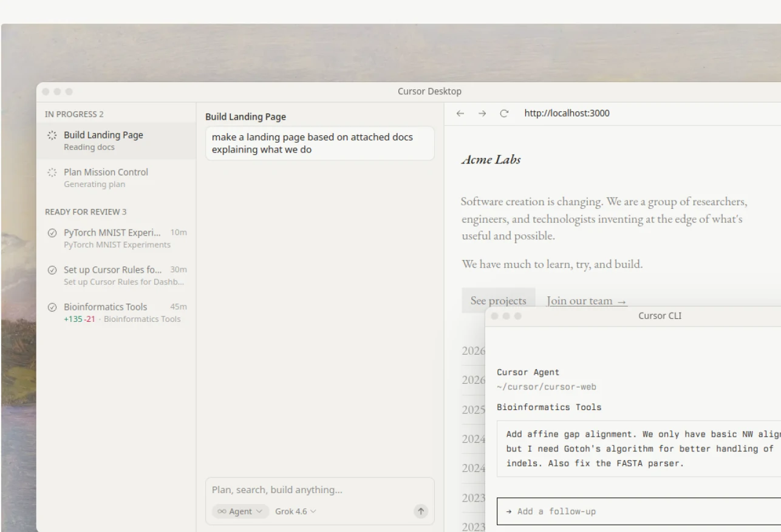The width and height of the screenshot is (781, 532).
Task: Reload the localhost preview page
Action: tap(504, 114)
